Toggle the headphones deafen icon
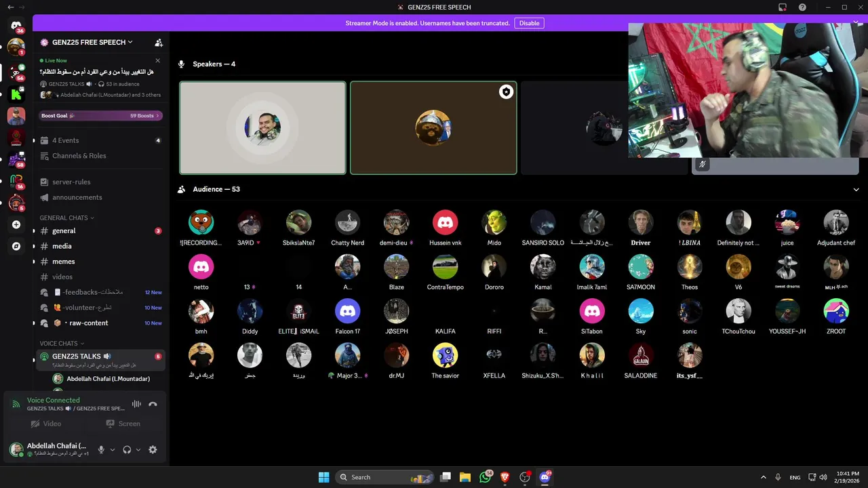The height and width of the screenshot is (488, 868). coord(127,449)
